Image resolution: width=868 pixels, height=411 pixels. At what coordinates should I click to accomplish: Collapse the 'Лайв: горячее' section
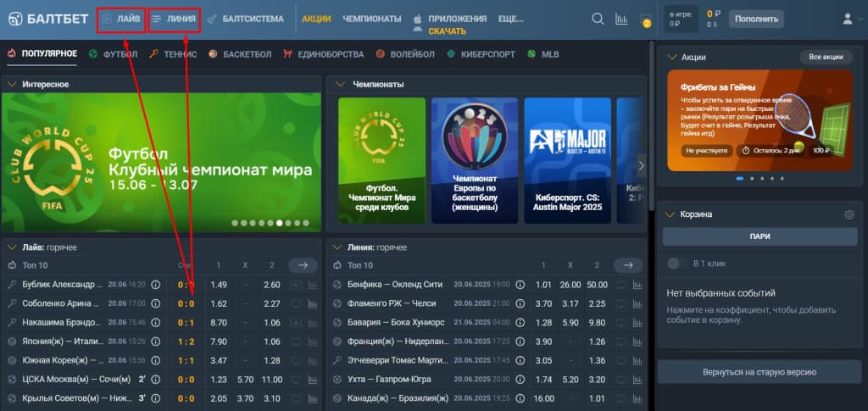point(12,247)
